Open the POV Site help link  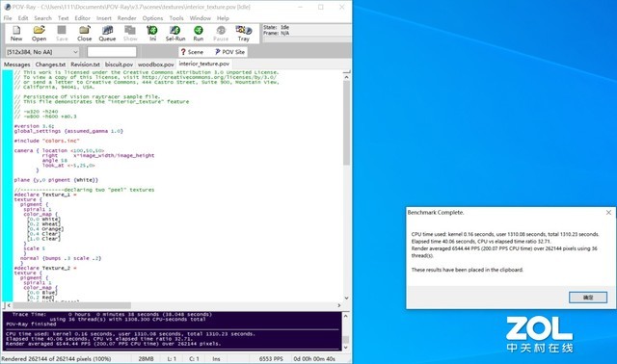[229, 52]
